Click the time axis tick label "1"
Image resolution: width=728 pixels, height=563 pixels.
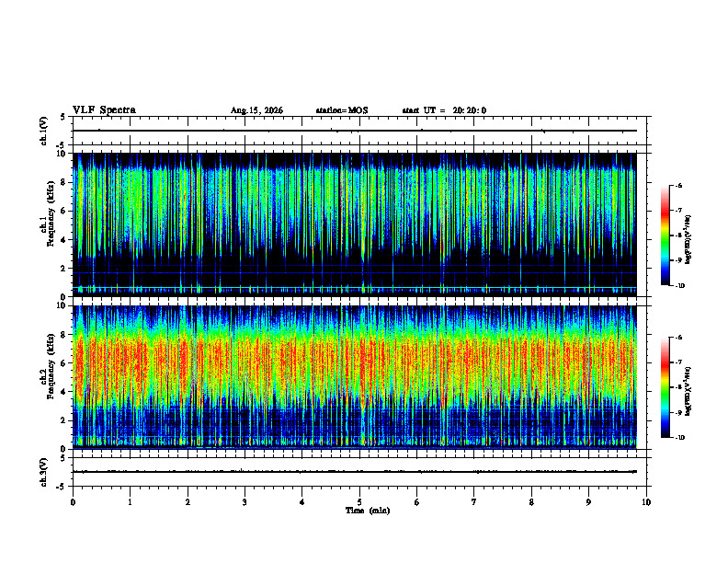[130, 502]
